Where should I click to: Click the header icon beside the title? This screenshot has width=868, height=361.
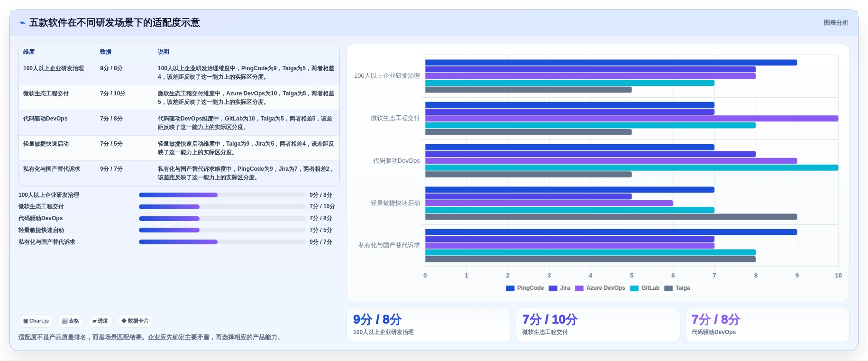click(x=22, y=23)
